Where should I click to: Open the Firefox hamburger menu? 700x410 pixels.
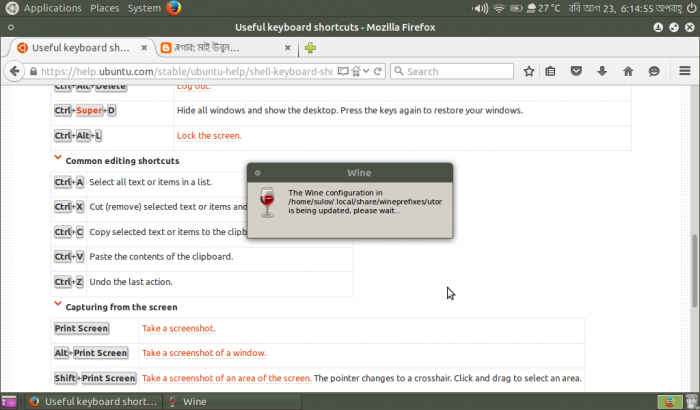pos(685,71)
